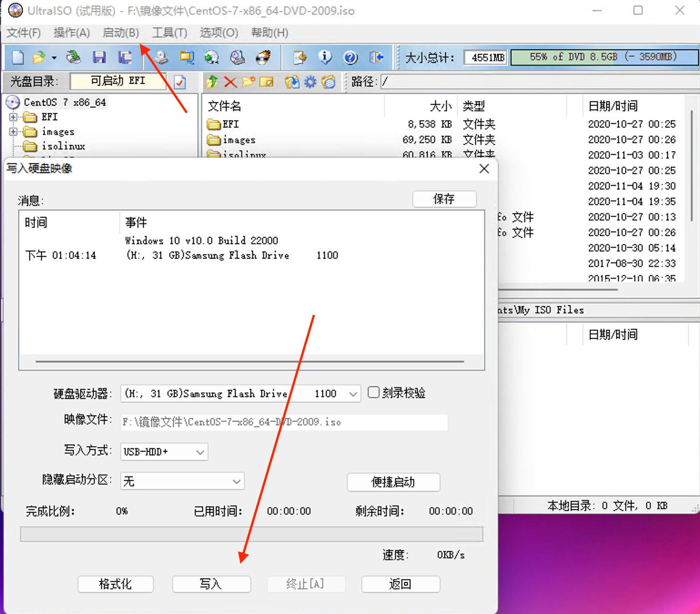Click the 4551MB total size field
This screenshot has width=700, height=614.
pos(486,57)
